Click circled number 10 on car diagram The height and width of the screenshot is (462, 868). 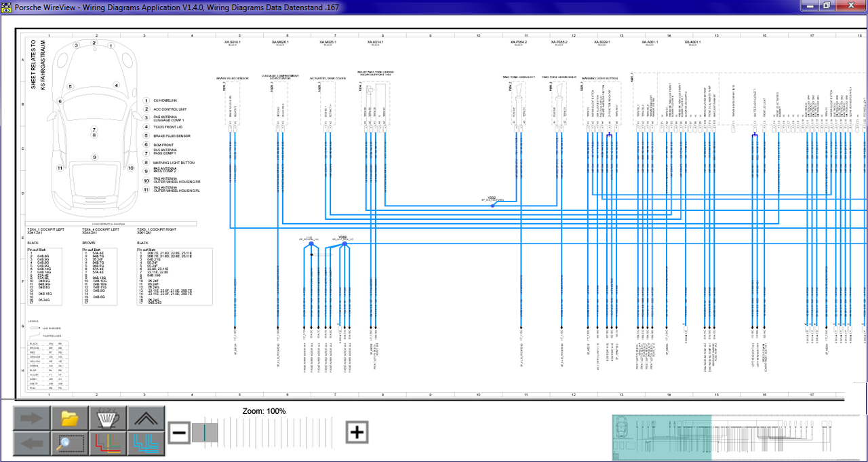(x=130, y=168)
